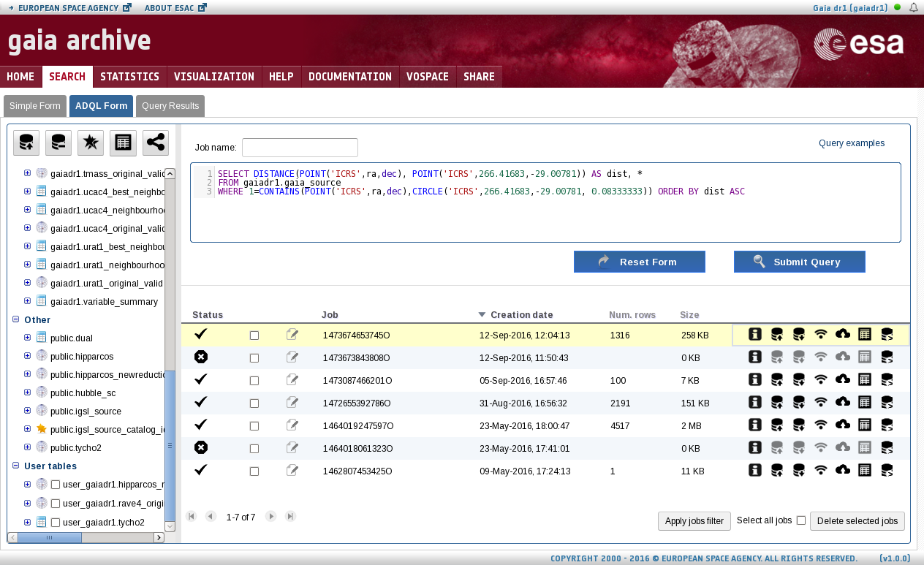This screenshot has width=924, height=565.
Task: Expand the public.dual tree node
Action: (x=27, y=338)
